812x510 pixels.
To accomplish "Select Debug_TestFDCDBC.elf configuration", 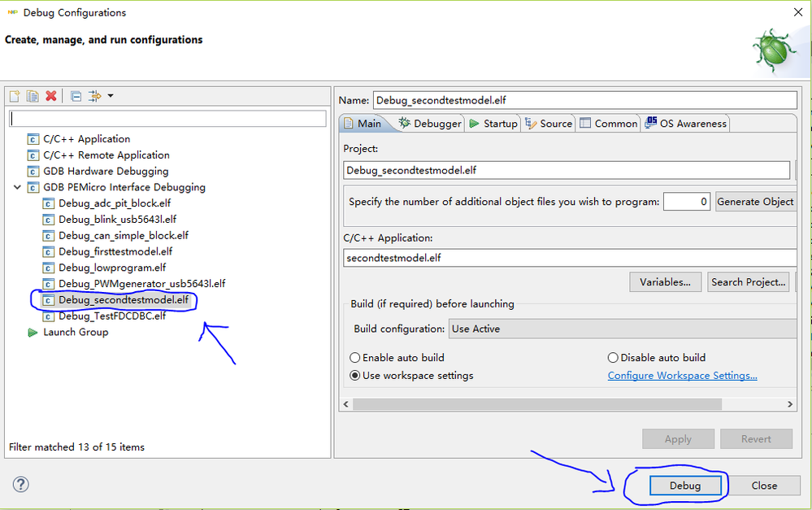I will [x=112, y=316].
